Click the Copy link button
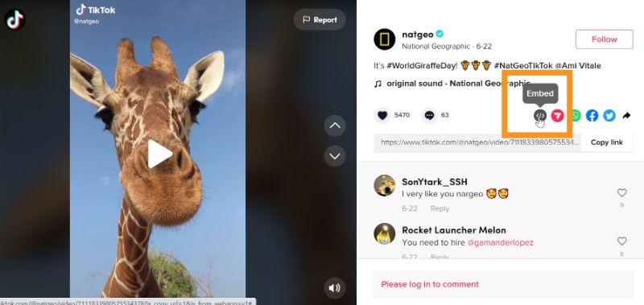 [607, 142]
